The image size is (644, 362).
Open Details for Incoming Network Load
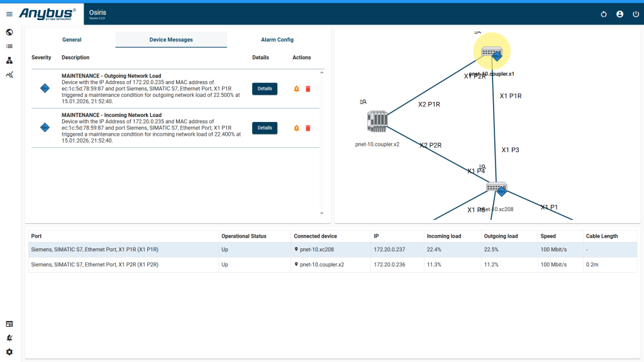point(265,128)
